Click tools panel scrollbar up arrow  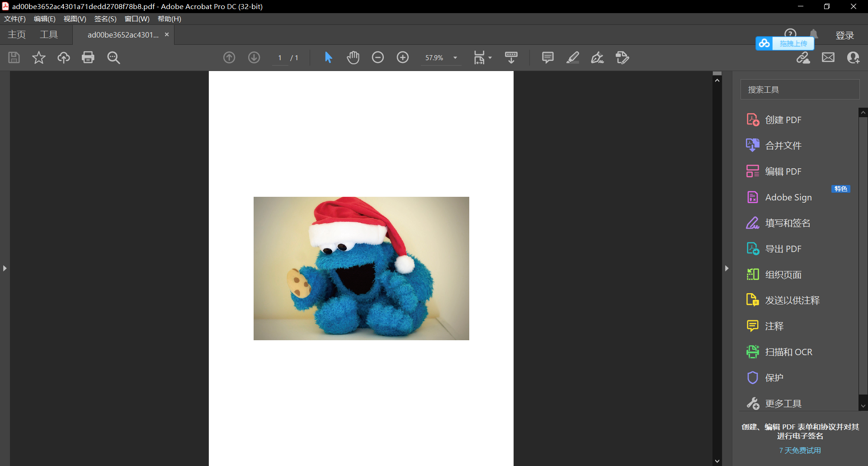tap(863, 112)
